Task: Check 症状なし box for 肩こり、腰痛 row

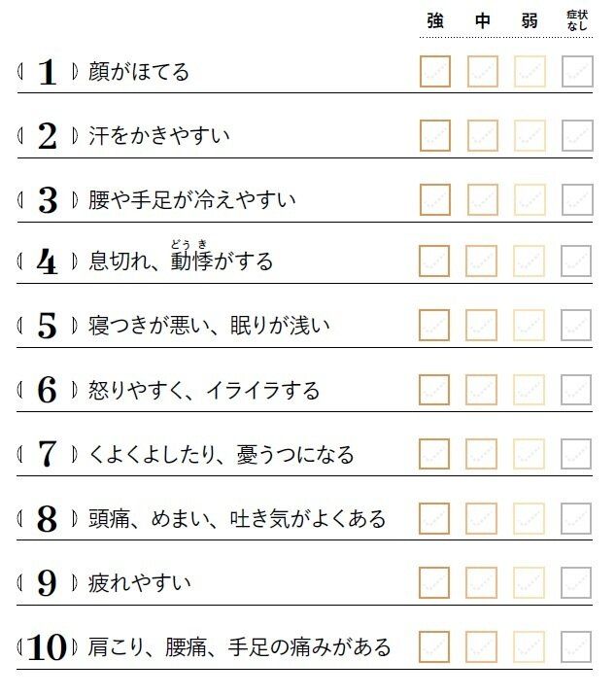Action: [577, 646]
